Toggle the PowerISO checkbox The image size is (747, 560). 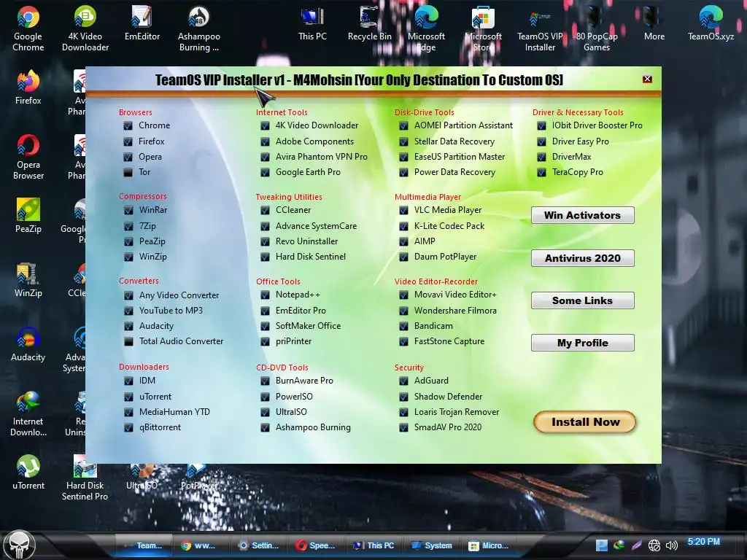pyautogui.click(x=265, y=397)
